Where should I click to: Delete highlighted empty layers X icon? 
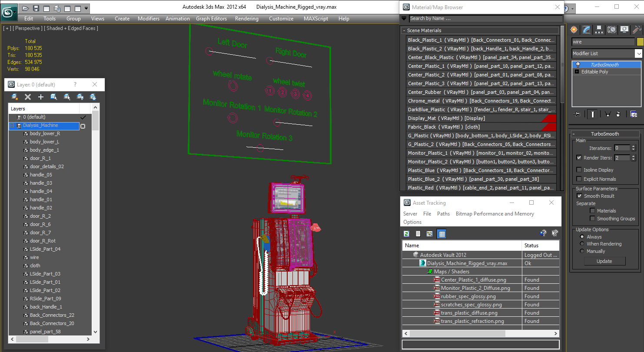(x=28, y=97)
